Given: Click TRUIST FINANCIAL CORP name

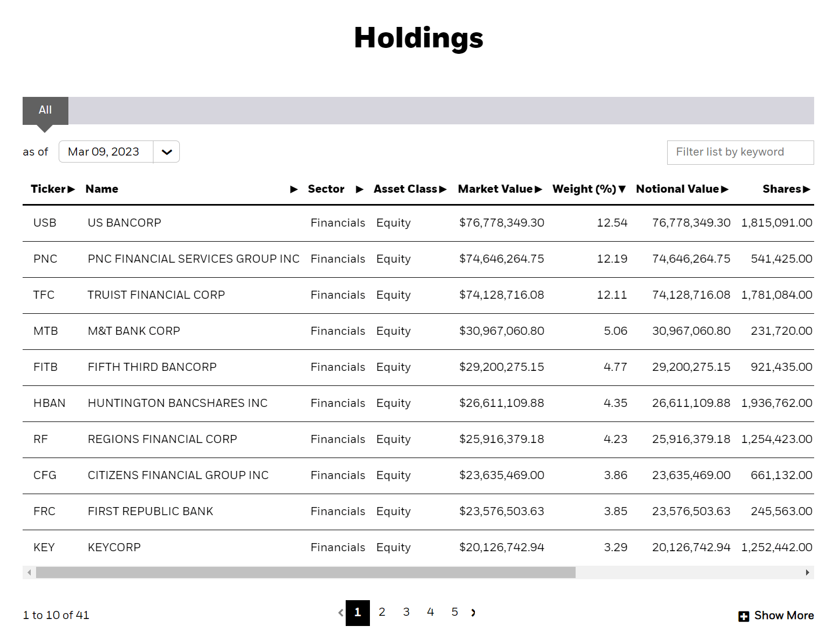Looking at the screenshot, I should (156, 295).
